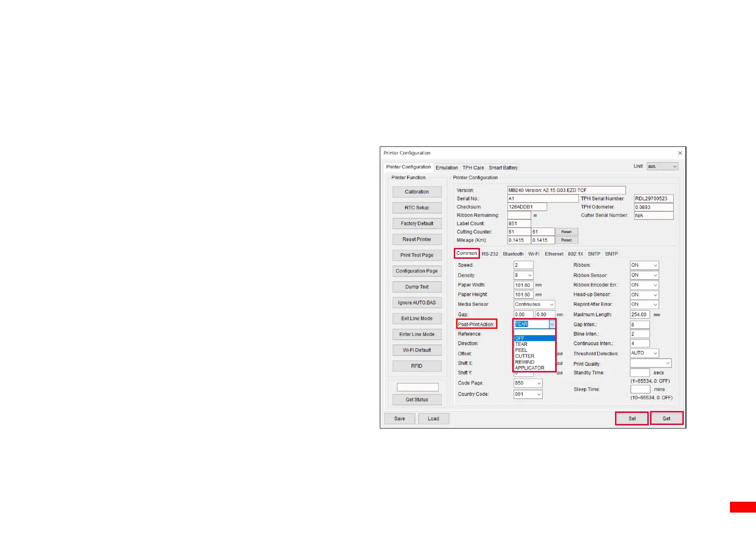Image resolution: width=756 pixels, height=535 pixels.
Task: Switch to the Ethernet tab
Action: (554, 254)
